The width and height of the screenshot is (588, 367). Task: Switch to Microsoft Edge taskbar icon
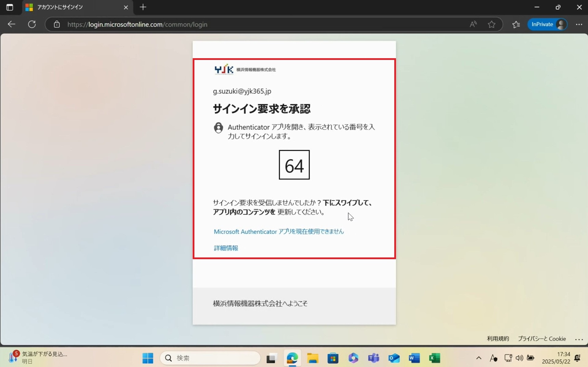(292, 358)
